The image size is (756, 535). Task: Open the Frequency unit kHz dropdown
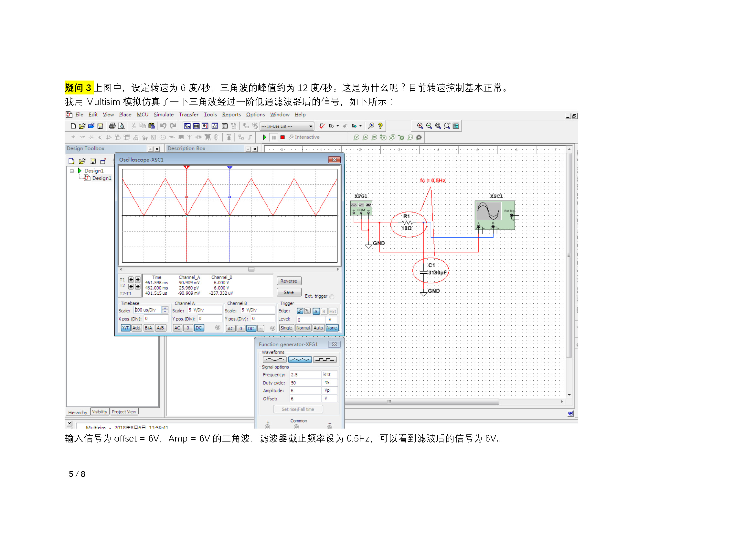pos(329,375)
